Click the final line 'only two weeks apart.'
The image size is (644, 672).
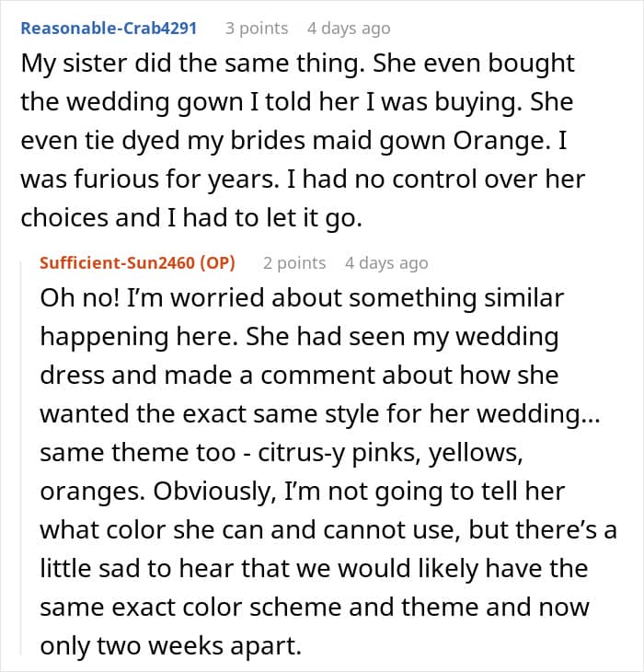pos(171,646)
